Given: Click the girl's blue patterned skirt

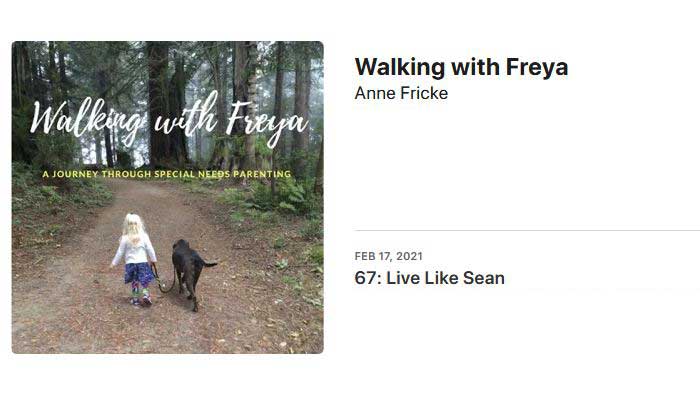Looking at the screenshot, I should (139, 273).
